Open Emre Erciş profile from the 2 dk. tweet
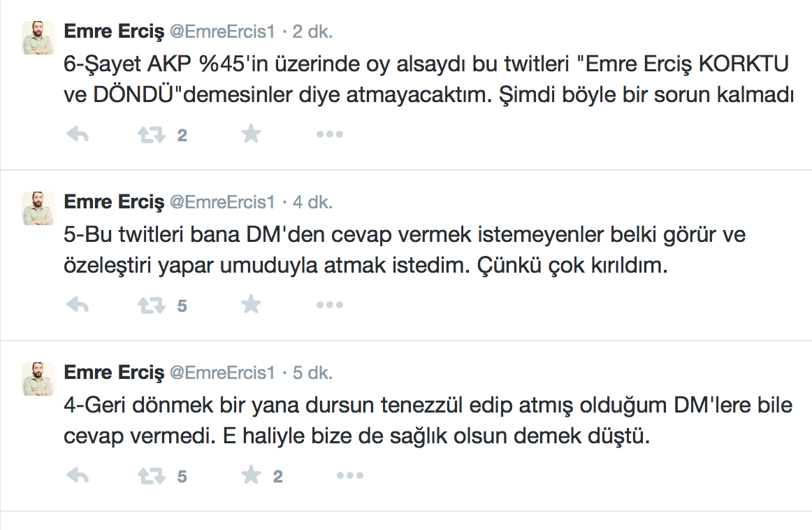812x530 pixels. pyautogui.click(x=113, y=31)
